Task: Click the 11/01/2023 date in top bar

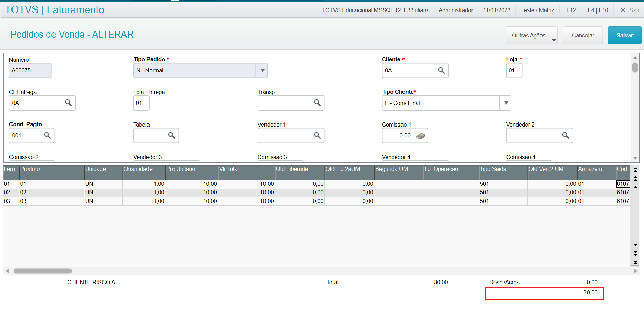Action: (x=497, y=10)
